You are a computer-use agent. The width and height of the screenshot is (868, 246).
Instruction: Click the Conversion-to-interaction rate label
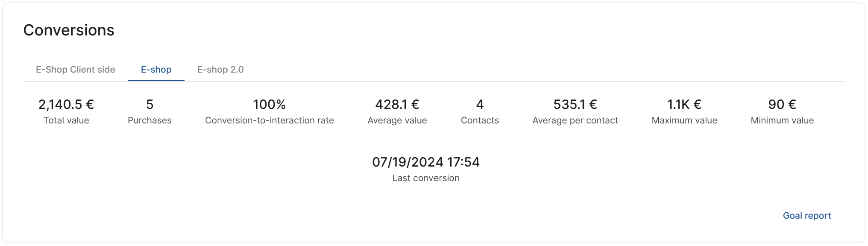[270, 120]
